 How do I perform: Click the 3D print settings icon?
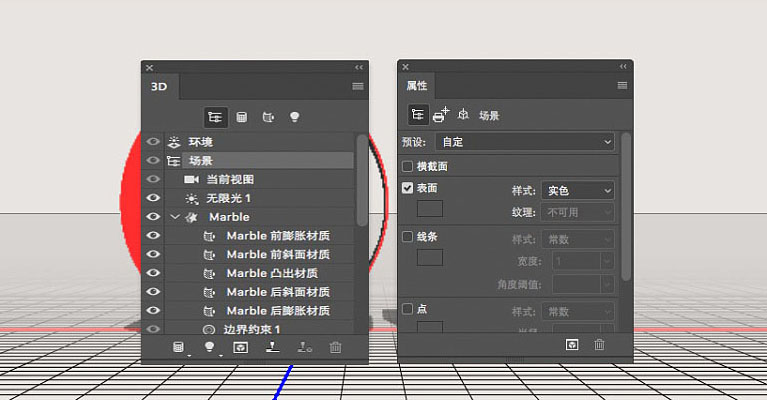coord(441,115)
